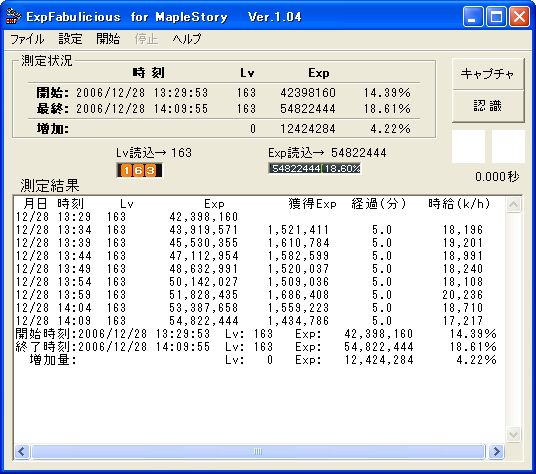Click the Lv読込→ 163 label
The height and width of the screenshot is (474, 536).
point(154,152)
